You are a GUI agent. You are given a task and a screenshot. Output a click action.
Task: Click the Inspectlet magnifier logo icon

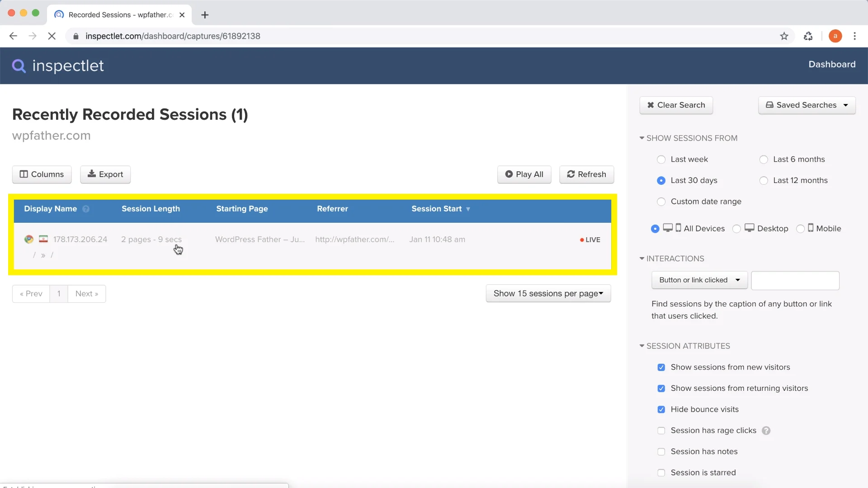click(x=19, y=66)
